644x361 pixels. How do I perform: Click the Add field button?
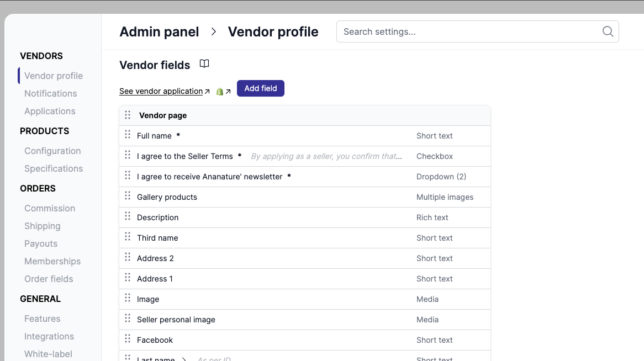pos(261,88)
